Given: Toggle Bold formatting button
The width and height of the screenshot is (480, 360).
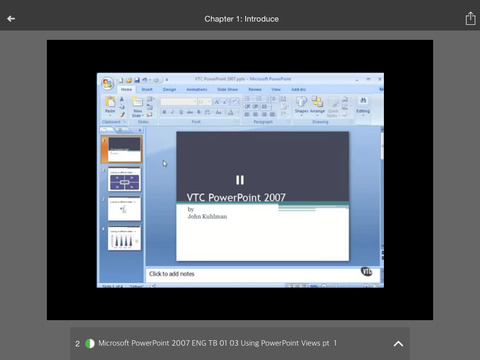Looking at the screenshot, I should pyautogui.click(x=164, y=112).
